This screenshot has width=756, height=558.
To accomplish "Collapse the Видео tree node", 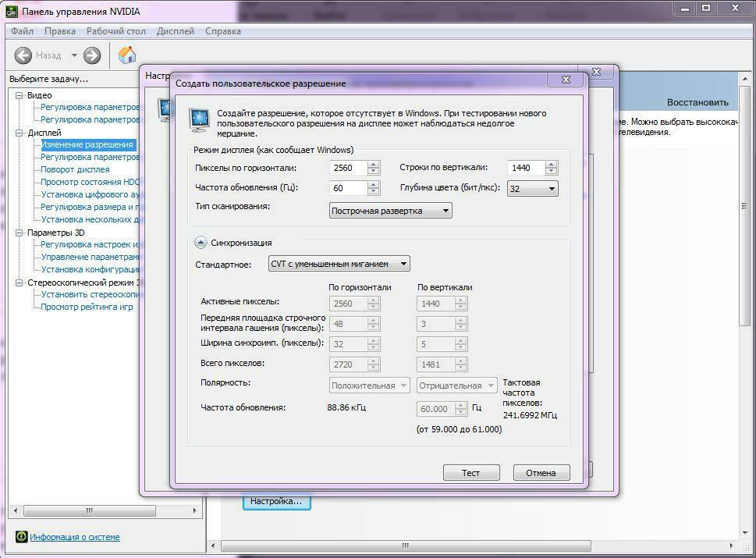I will click(x=20, y=95).
